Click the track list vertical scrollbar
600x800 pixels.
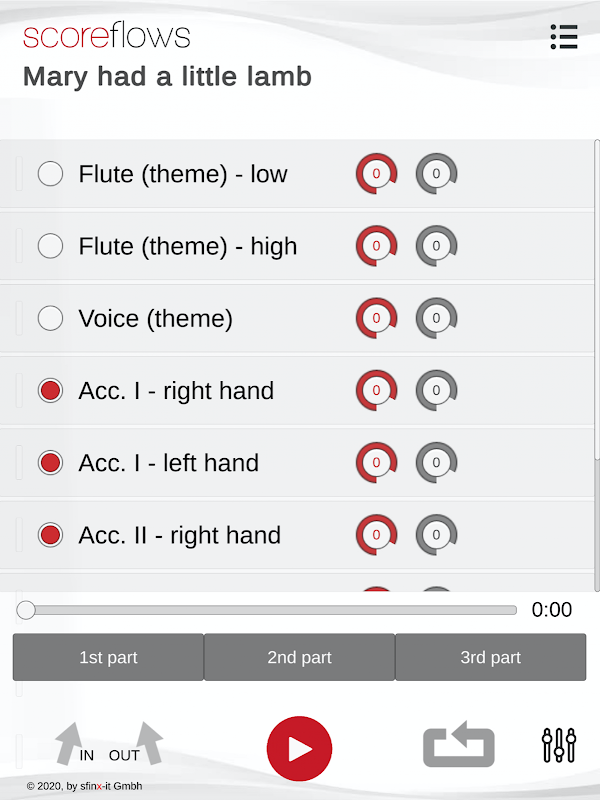click(596, 300)
